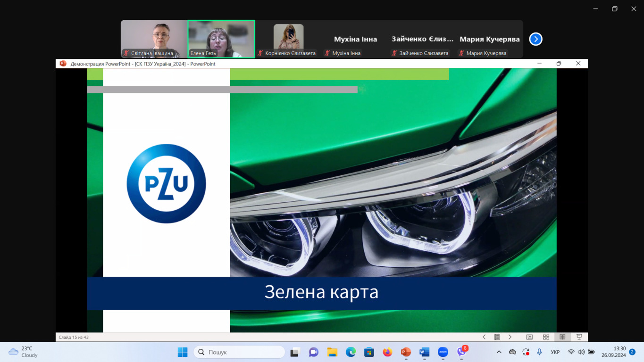Image resolution: width=644 pixels, height=362 pixels.
Task: Open the slide menu icon between the arrows
Action: tap(497, 337)
